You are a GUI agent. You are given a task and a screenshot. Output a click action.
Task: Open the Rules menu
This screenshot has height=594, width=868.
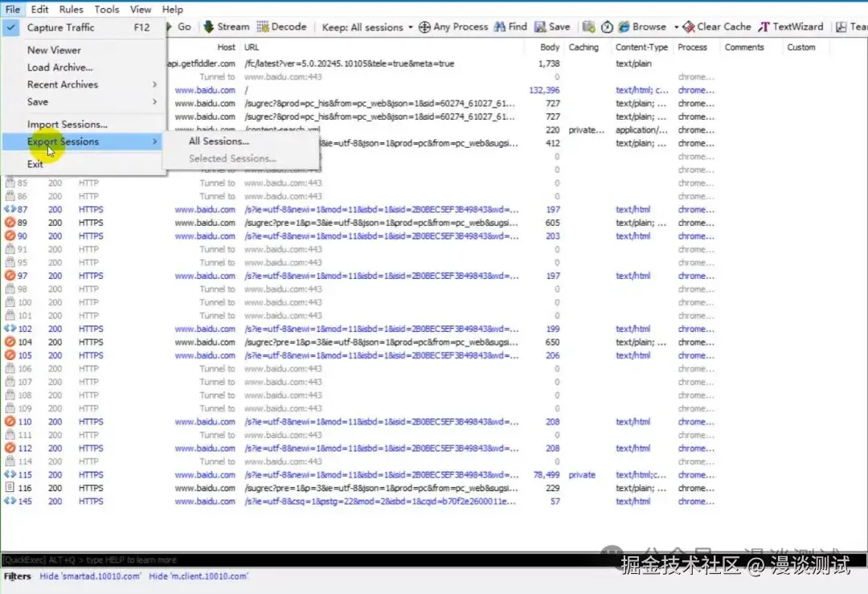click(71, 10)
